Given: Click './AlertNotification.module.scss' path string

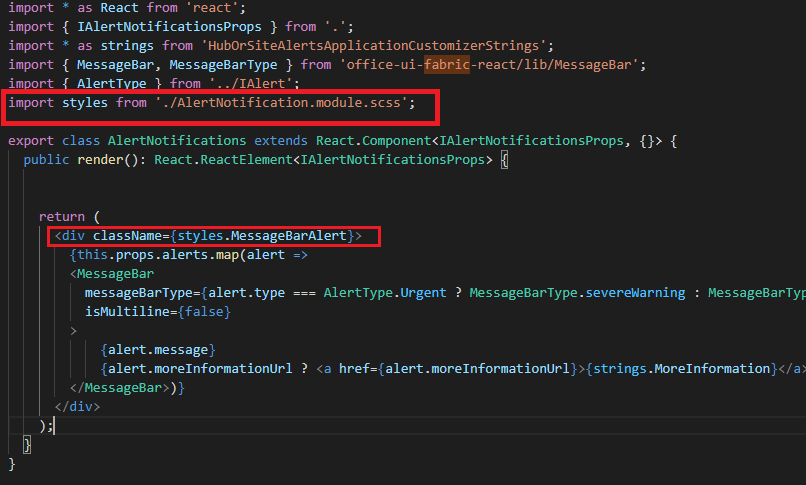Looking at the screenshot, I should [281, 103].
